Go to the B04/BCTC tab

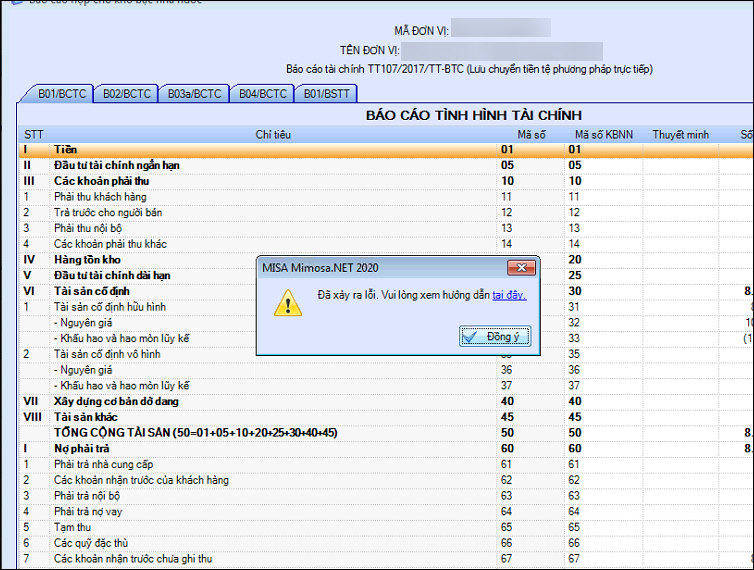pyautogui.click(x=262, y=94)
